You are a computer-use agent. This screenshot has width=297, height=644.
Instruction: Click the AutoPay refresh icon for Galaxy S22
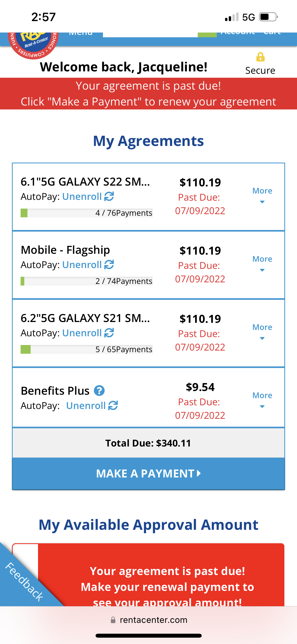point(109,196)
